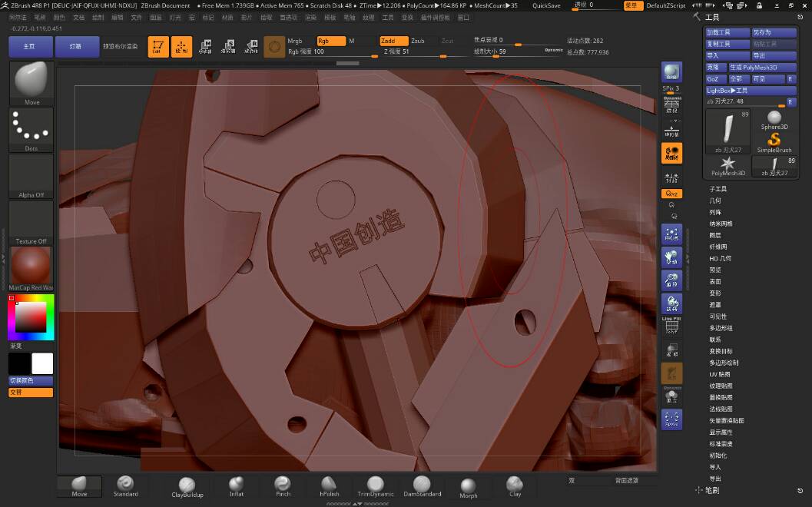This screenshot has height=507, width=812.
Task: Toggle the floor grid icon
Action: [671, 131]
